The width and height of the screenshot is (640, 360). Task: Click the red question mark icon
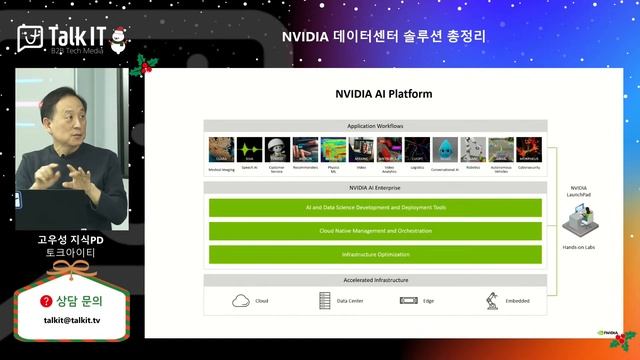tap(46, 301)
